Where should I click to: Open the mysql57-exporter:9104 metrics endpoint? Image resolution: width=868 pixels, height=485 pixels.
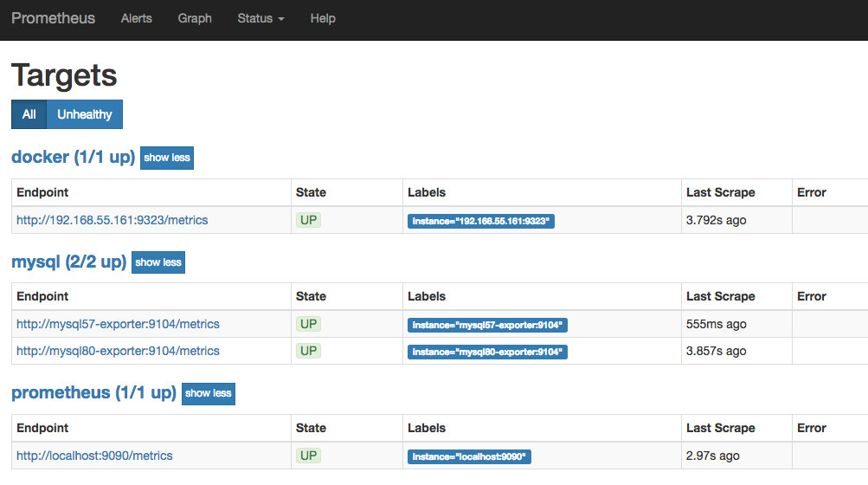pyautogui.click(x=118, y=324)
